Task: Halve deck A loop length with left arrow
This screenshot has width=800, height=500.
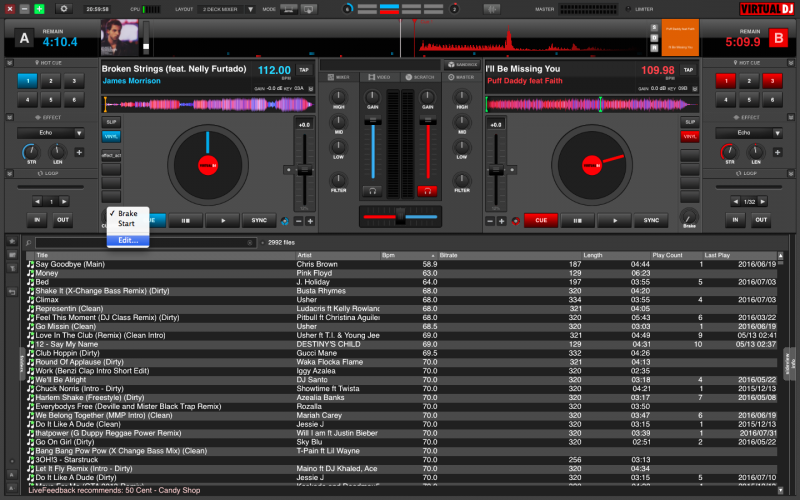Action: coord(37,202)
